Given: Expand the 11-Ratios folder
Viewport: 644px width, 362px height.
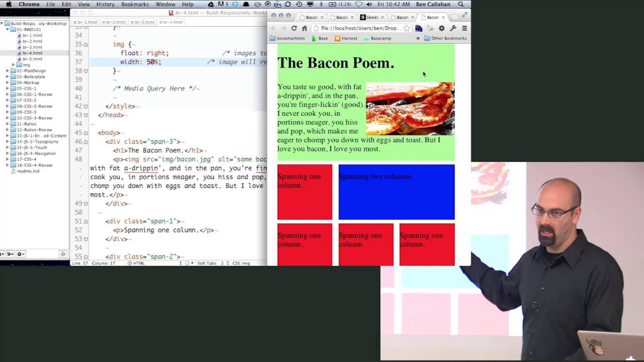Looking at the screenshot, I should [x=8, y=124].
